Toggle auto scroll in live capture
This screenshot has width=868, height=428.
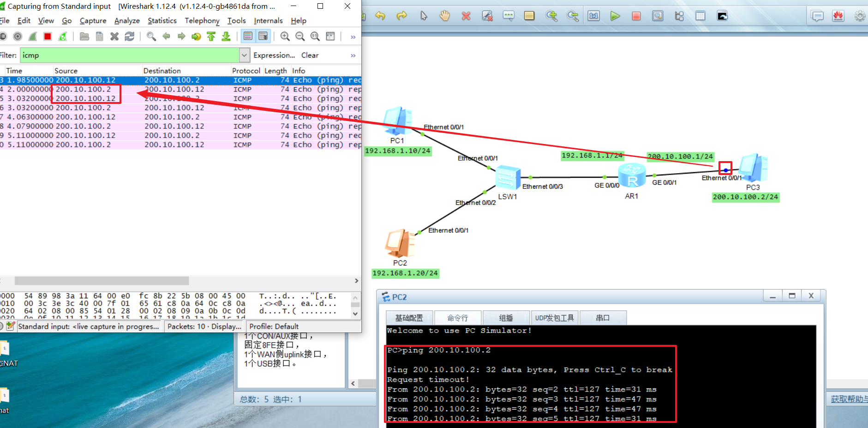263,36
